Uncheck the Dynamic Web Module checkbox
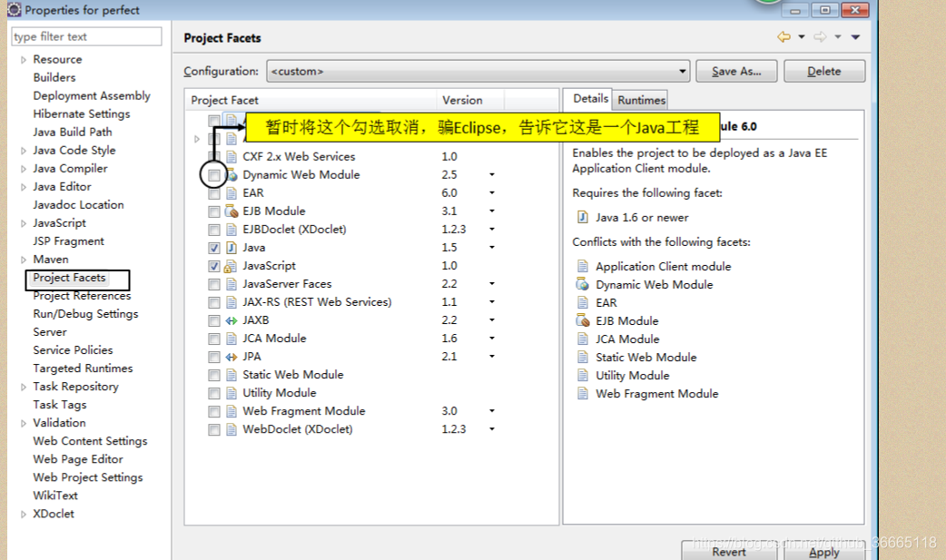Viewport: 946px width, 560px height. point(213,175)
